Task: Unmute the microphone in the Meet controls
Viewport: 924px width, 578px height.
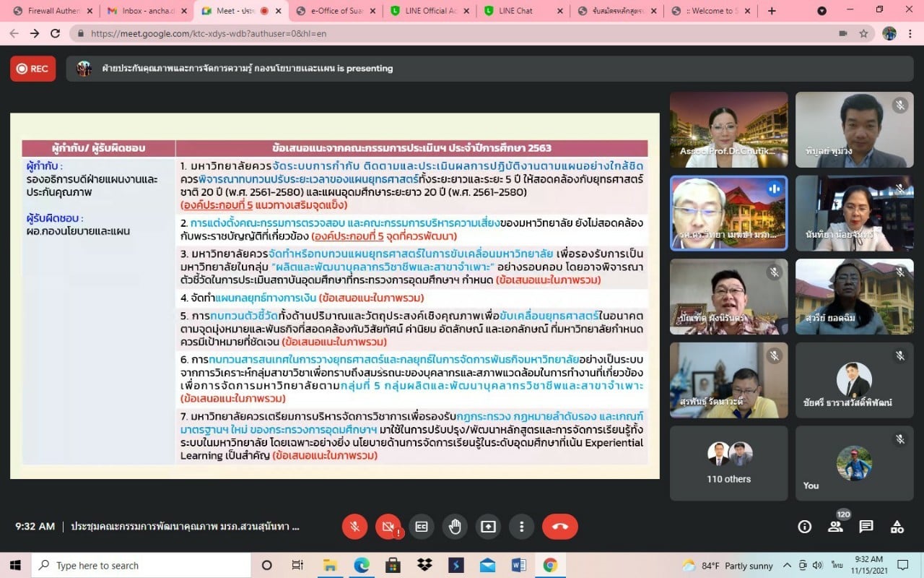Action: (354, 527)
